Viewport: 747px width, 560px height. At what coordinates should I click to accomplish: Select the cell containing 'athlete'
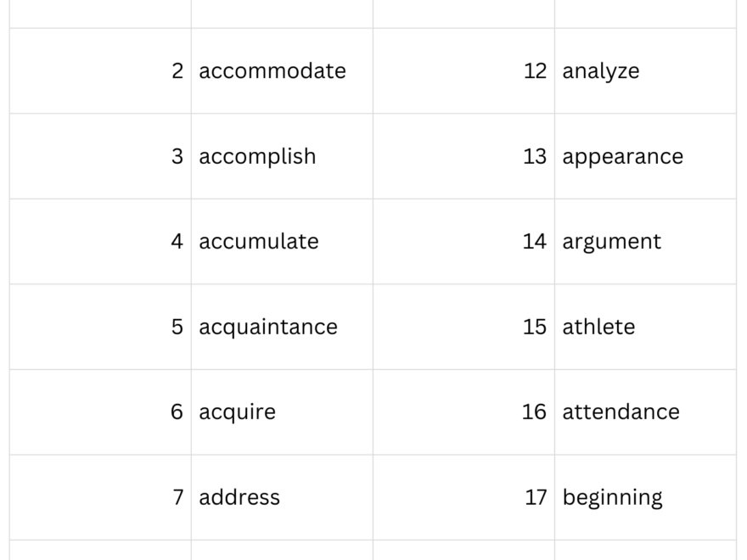click(x=598, y=327)
